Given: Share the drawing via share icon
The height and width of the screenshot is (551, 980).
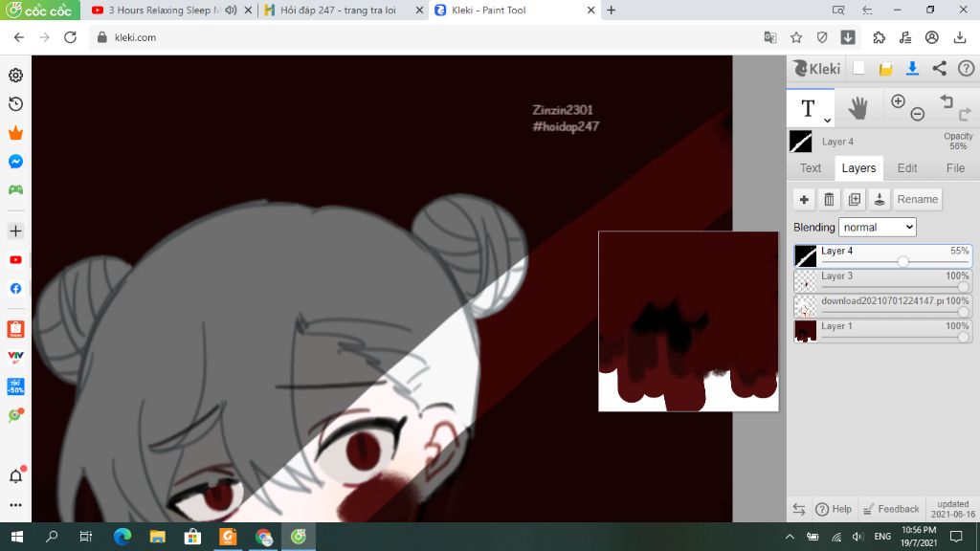Looking at the screenshot, I should [x=940, y=68].
